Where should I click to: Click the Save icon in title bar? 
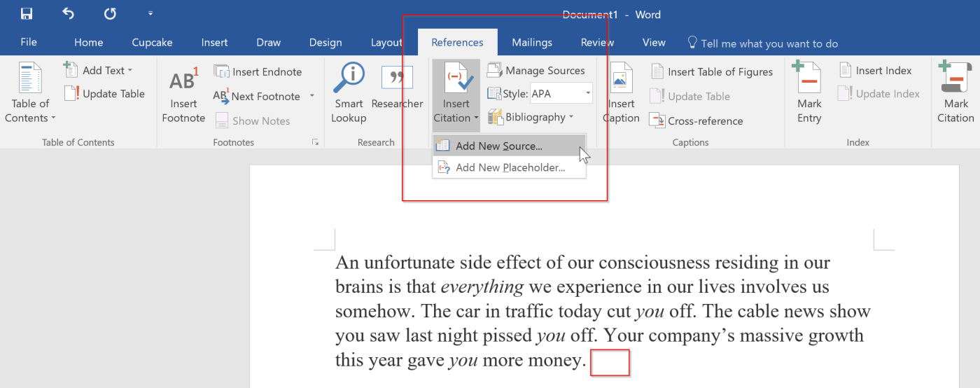coord(27,13)
